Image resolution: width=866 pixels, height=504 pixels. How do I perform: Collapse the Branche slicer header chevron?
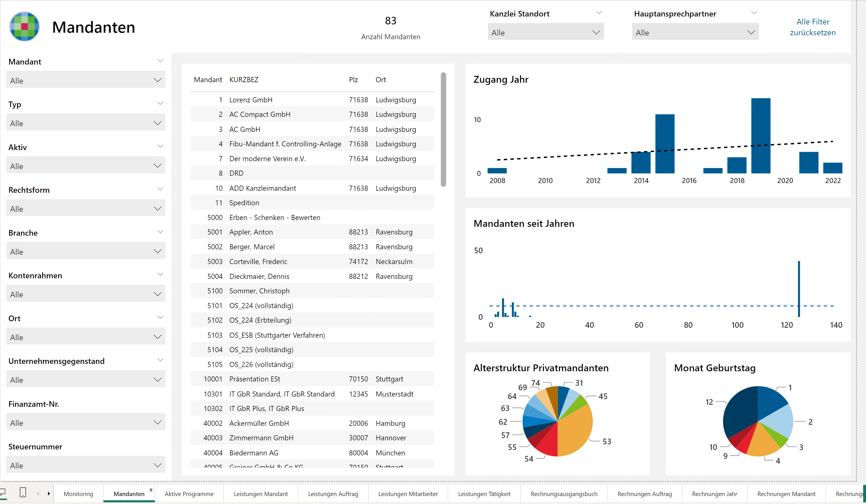(160, 232)
